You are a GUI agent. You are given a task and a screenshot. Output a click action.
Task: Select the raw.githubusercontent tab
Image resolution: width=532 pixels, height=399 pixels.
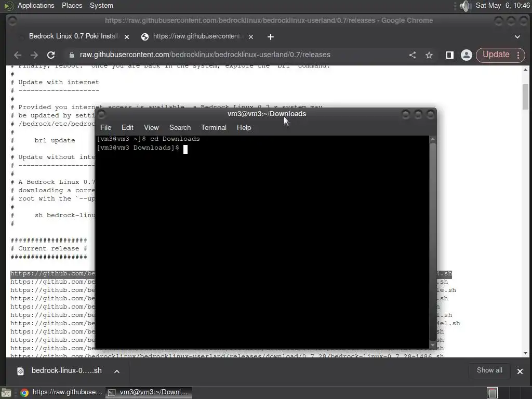click(197, 36)
